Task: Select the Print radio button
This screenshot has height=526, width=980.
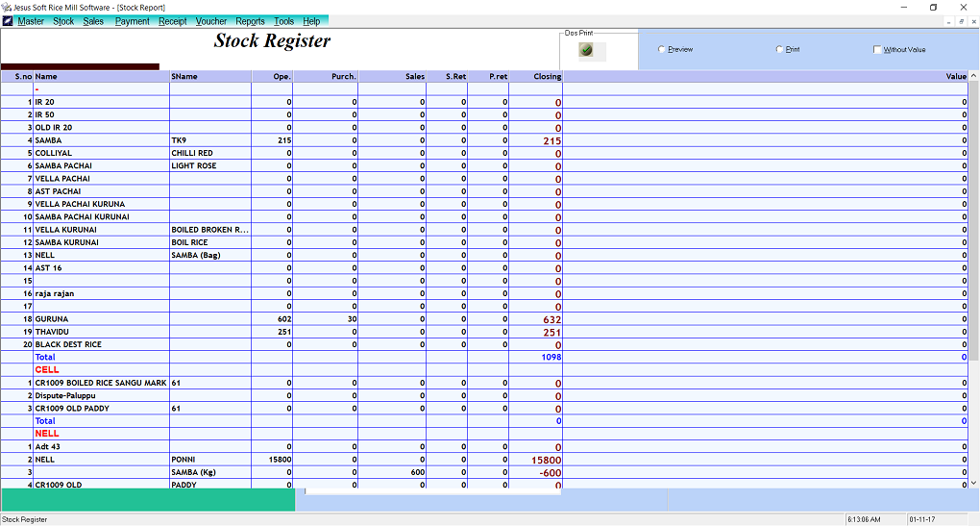Action: coord(779,49)
